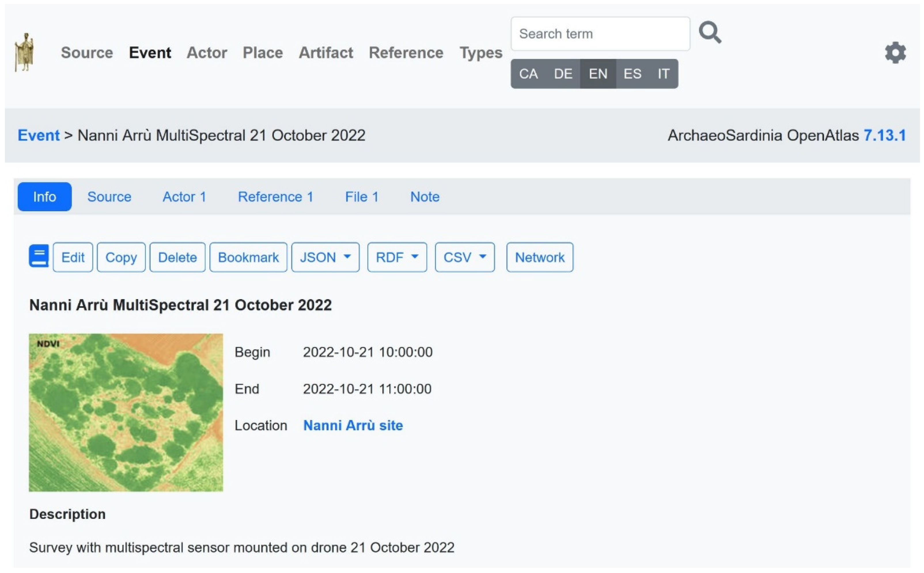Go to Artifact in the top menu
Viewport: 924px width, 573px height.
point(325,53)
